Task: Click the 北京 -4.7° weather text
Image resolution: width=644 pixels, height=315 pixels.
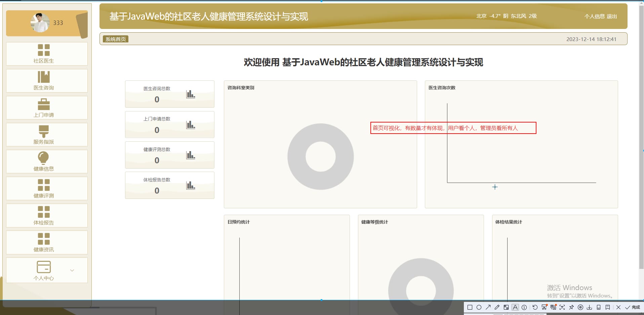Action: 506,16
